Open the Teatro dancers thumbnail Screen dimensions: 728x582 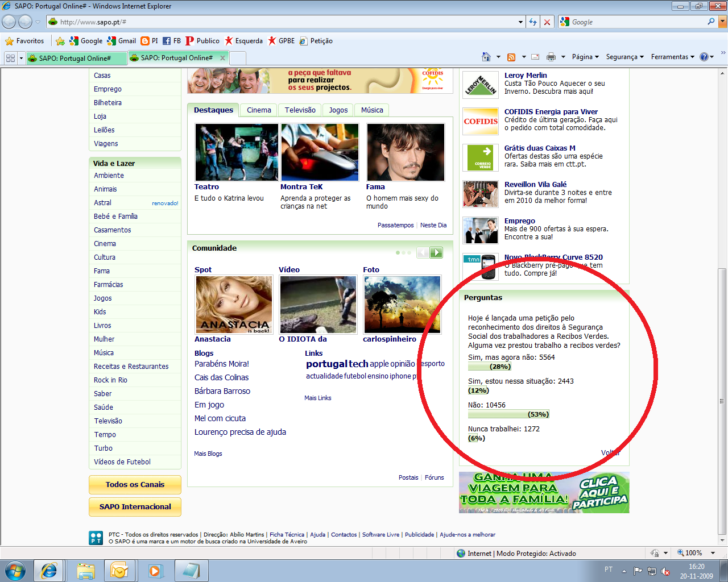click(x=237, y=152)
